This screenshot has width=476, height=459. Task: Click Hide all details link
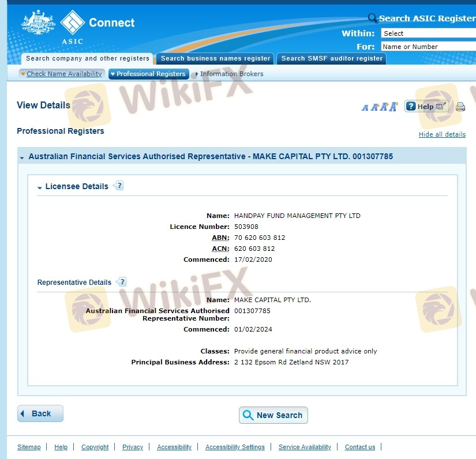click(x=442, y=134)
